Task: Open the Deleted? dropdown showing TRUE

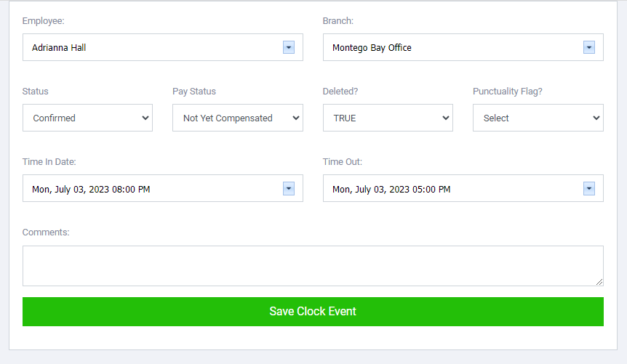Action: (388, 118)
